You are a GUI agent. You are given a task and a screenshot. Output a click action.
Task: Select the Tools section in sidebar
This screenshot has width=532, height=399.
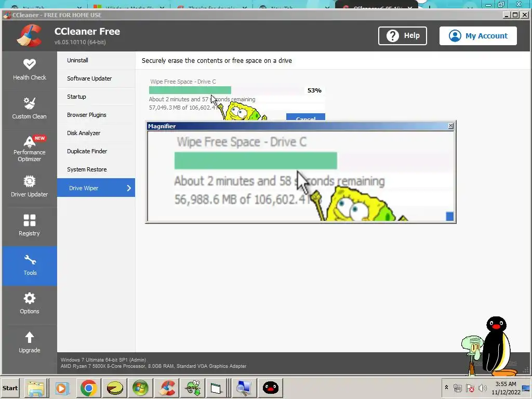30,265
